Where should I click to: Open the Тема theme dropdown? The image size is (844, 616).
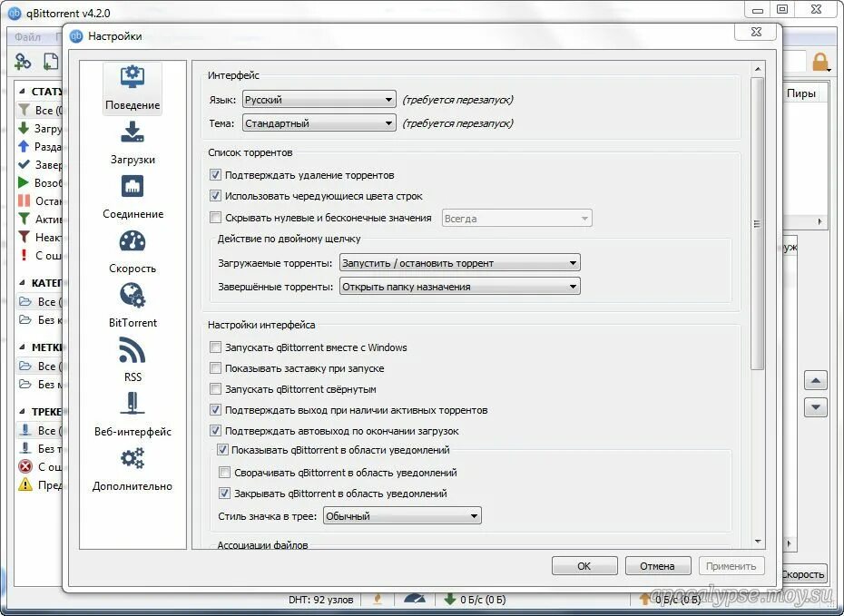[319, 123]
